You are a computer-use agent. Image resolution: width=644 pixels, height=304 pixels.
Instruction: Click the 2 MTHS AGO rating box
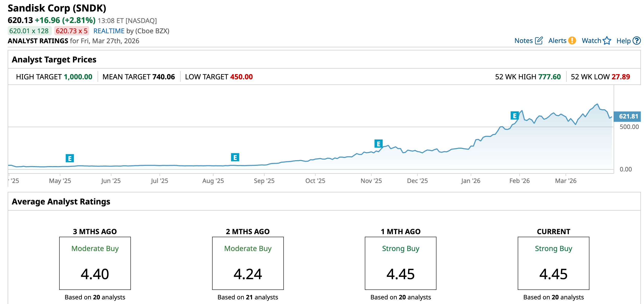248,263
